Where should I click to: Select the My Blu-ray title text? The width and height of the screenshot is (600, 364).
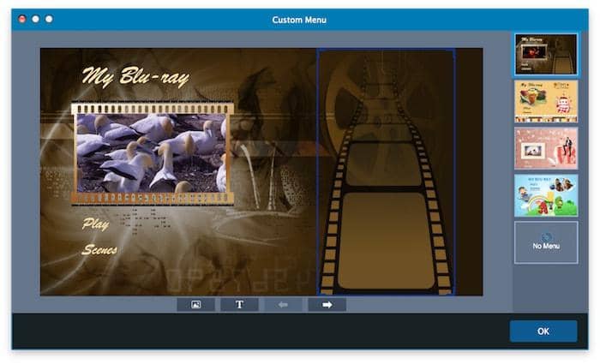pyautogui.click(x=135, y=76)
